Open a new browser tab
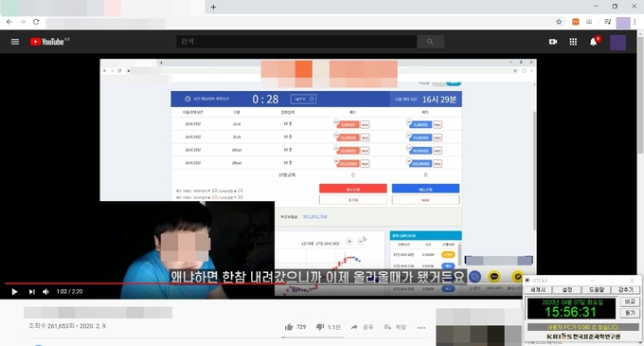644x346 pixels. (x=213, y=7)
